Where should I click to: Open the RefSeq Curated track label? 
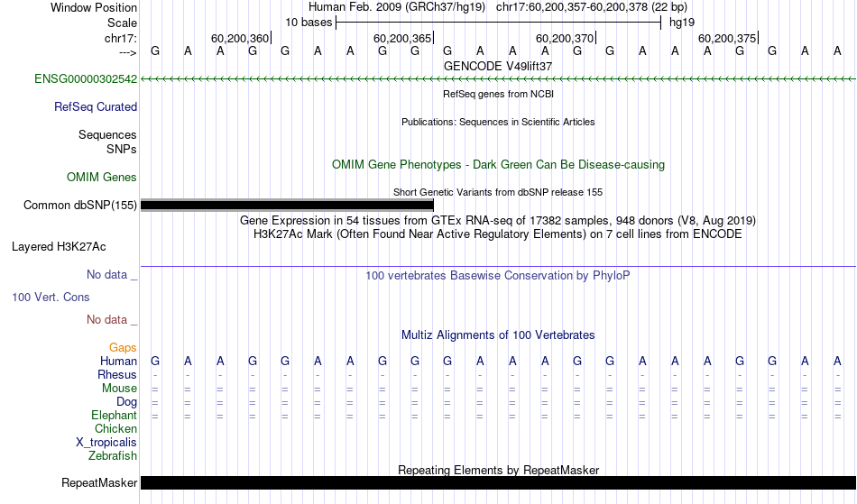(x=96, y=107)
